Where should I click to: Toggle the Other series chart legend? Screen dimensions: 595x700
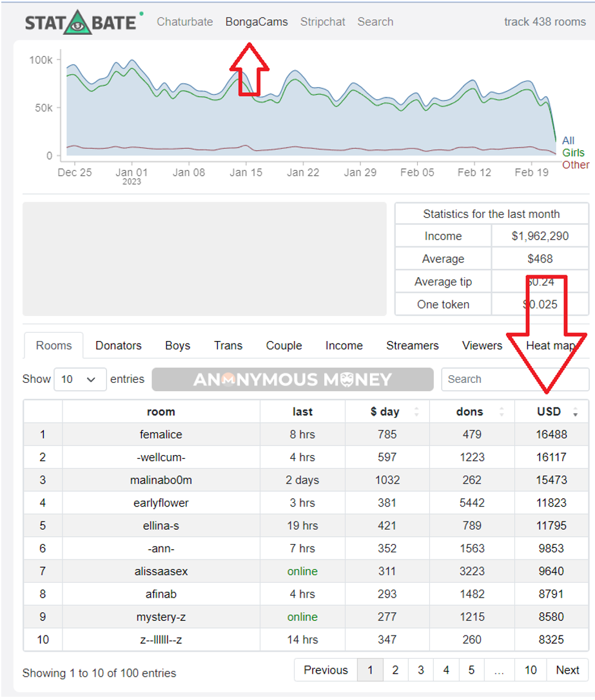(576, 165)
